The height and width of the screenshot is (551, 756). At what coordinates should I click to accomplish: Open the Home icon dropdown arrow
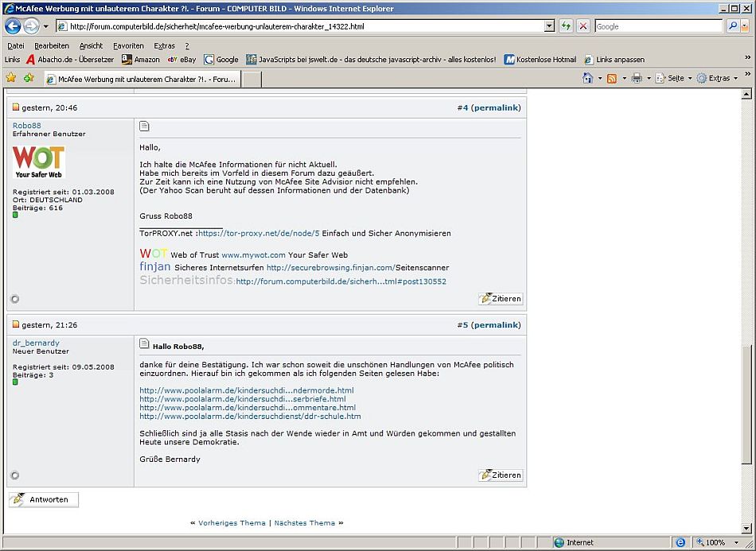600,78
